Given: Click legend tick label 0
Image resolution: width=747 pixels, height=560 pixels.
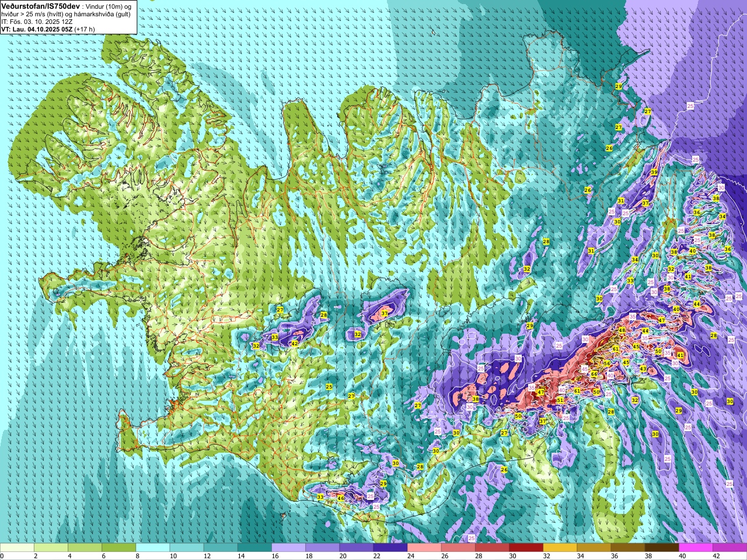Looking at the screenshot, I should (2, 556).
